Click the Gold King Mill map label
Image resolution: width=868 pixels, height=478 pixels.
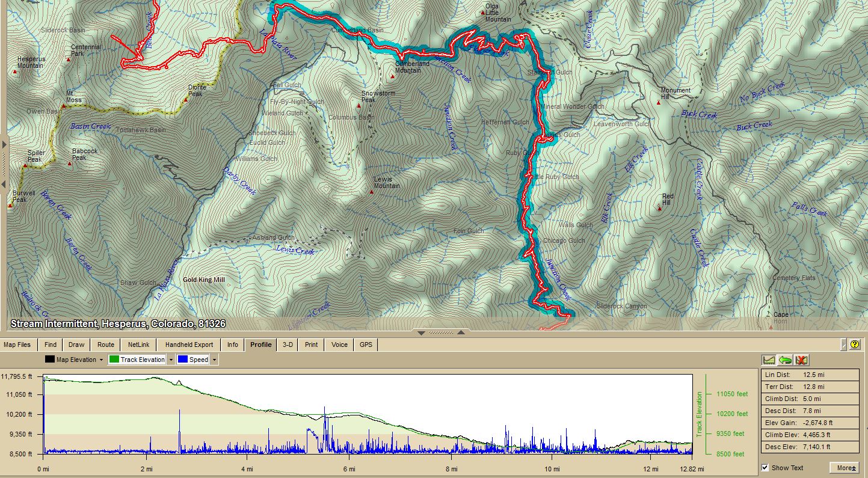pos(203,280)
